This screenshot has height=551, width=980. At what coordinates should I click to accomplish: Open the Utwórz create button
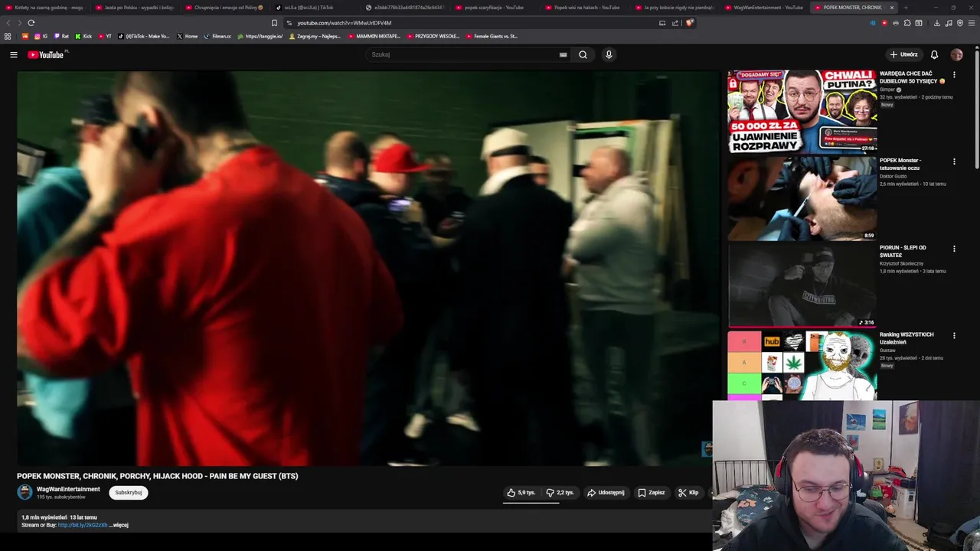(903, 54)
